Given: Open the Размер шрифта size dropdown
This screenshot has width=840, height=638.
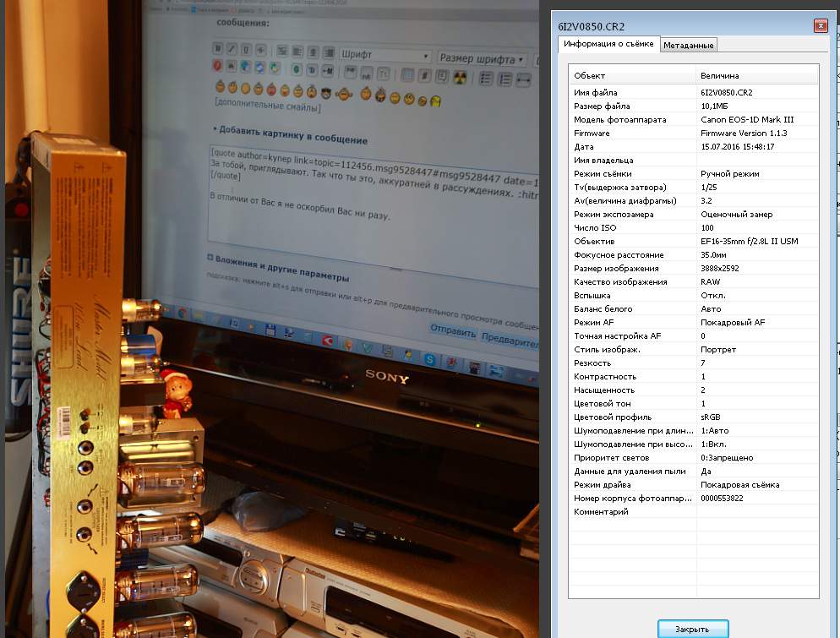Looking at the screenshot, I should point(482,59).
